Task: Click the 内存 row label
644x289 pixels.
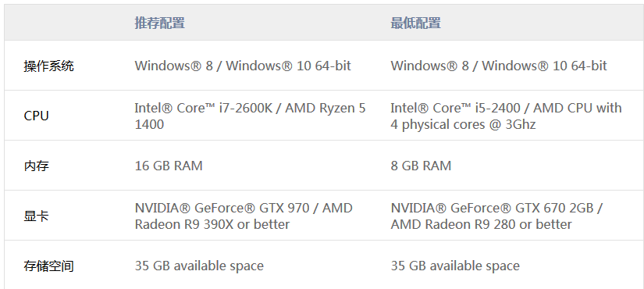Action: point(37,166)
